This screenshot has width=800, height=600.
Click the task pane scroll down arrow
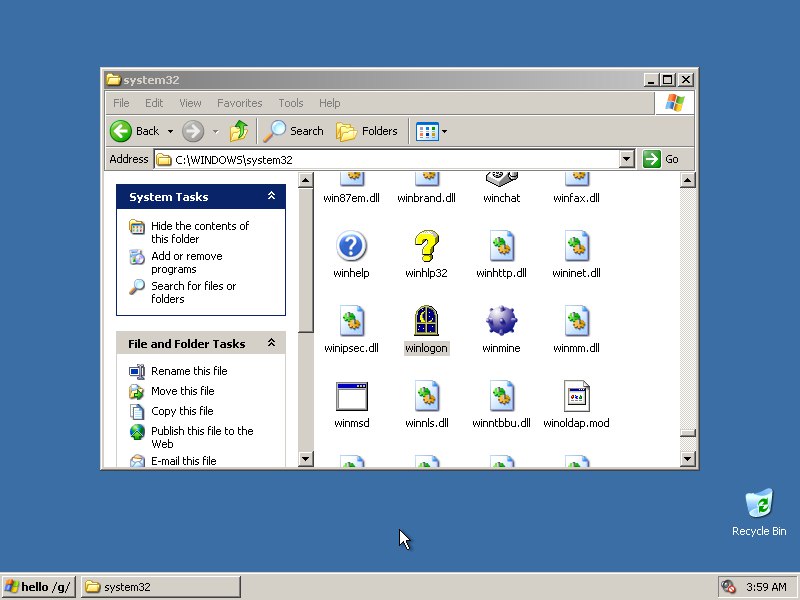pos(305,459)
